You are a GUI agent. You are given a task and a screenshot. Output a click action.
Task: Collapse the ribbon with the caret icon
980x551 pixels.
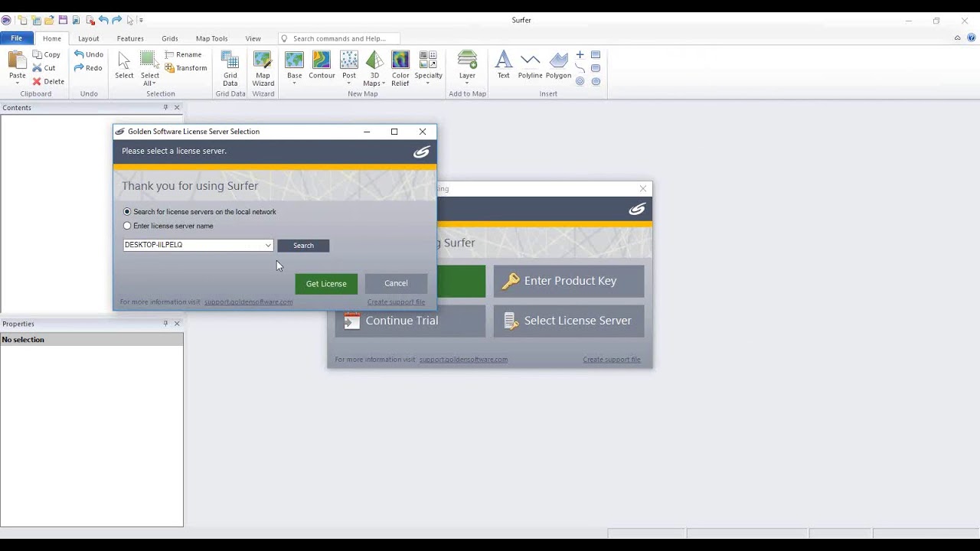[x=957, y=37]
